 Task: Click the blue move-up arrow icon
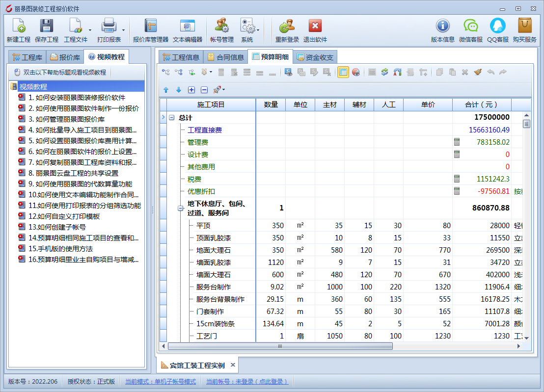[x=166, y=90]
